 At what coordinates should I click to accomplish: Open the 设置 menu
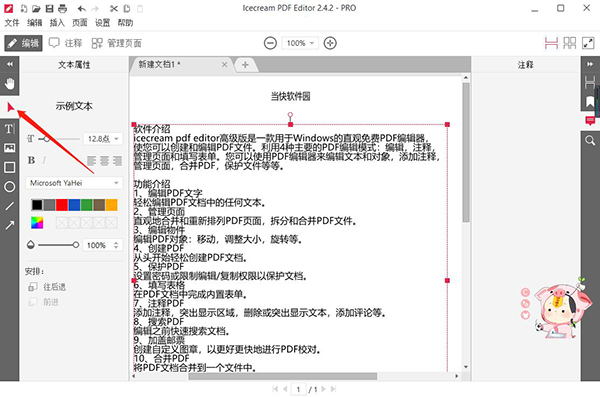pyautogui.click(x=102, y=23)
